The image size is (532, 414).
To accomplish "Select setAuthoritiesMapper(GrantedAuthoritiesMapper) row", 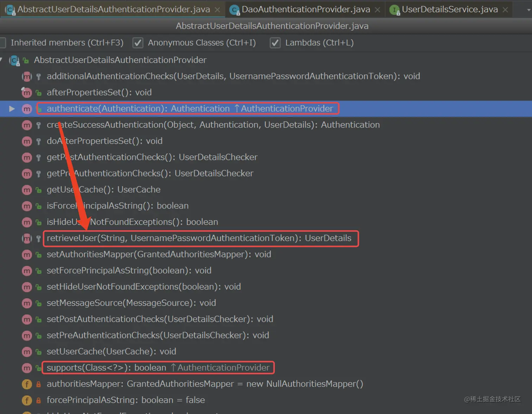I will point(266,255).
